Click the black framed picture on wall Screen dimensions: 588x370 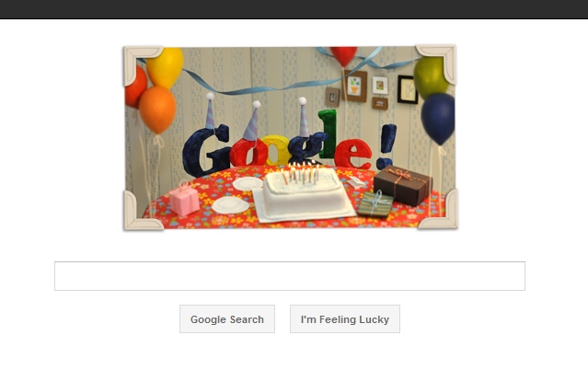click(408, 89)
